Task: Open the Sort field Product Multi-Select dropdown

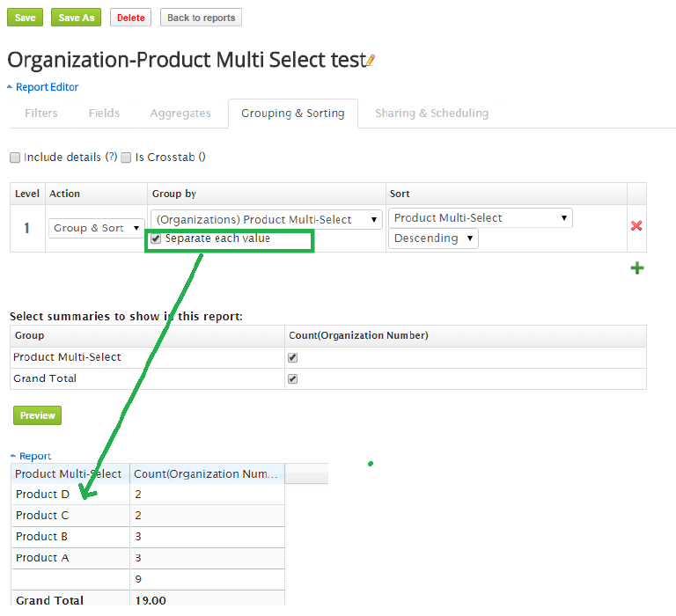Action: point(480,217)
